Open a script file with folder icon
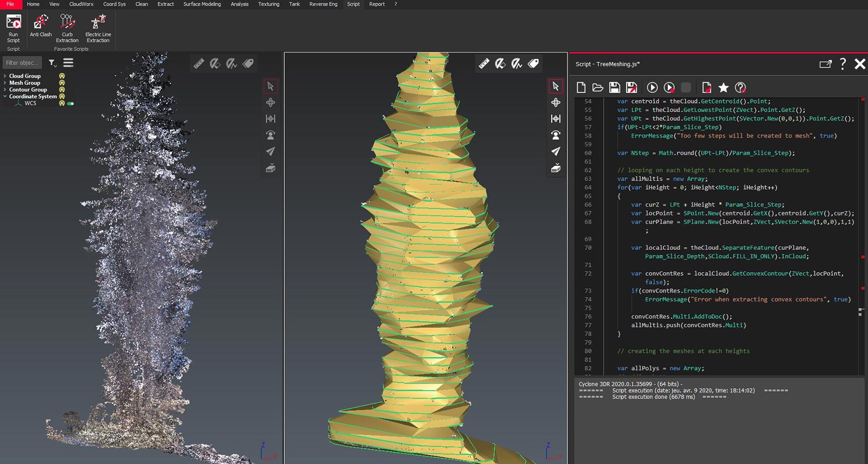 (598, 87)
